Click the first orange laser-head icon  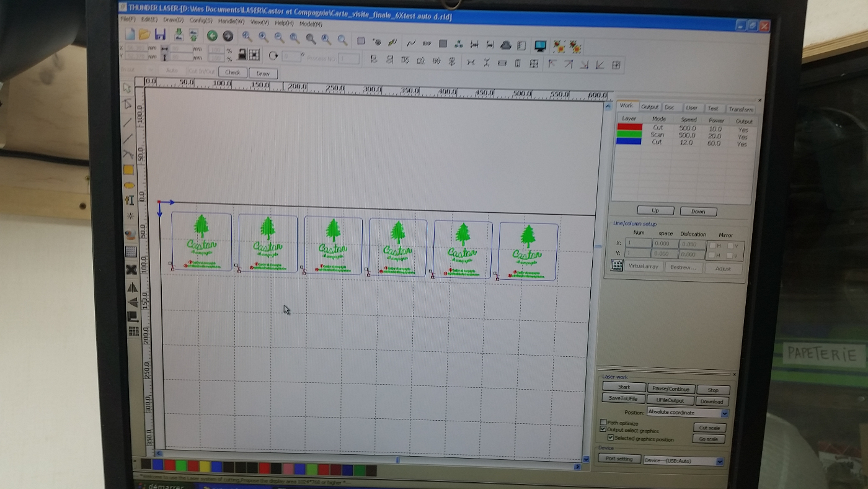(559, 47)
